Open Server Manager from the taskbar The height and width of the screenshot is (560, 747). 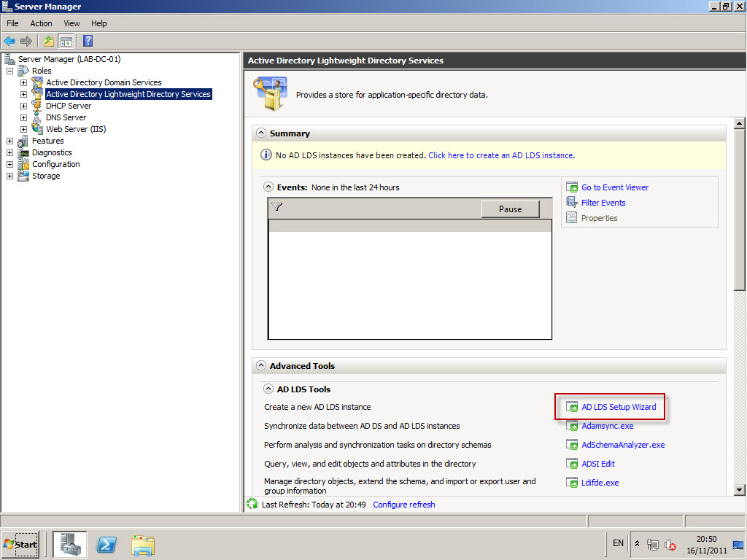click(69, 544)
